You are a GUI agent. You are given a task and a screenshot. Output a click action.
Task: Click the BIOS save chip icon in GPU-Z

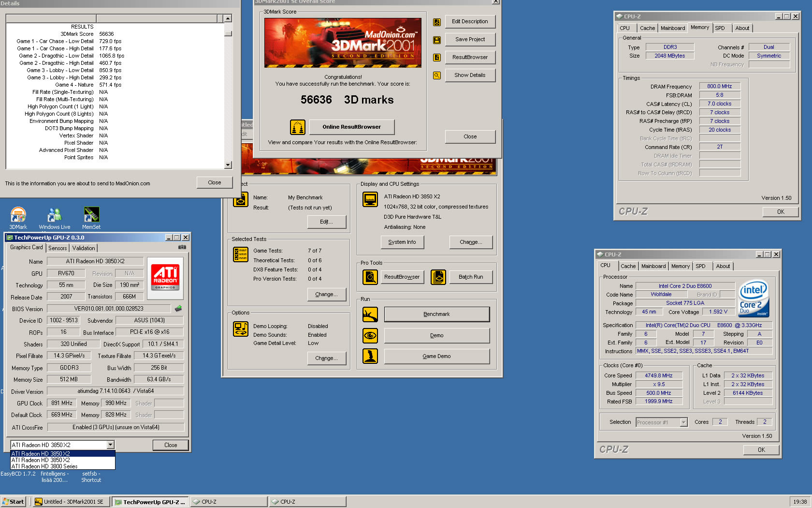pyautogui.click(x=178, y=308)
